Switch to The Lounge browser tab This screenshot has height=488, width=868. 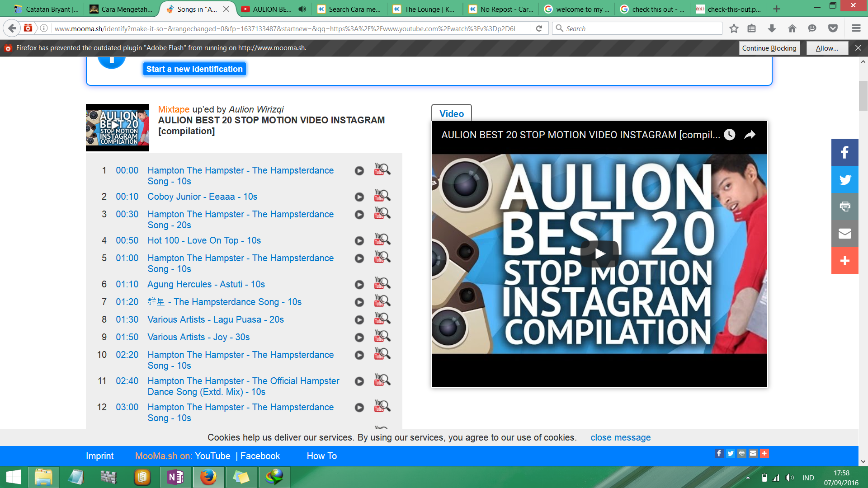point(425,9)
